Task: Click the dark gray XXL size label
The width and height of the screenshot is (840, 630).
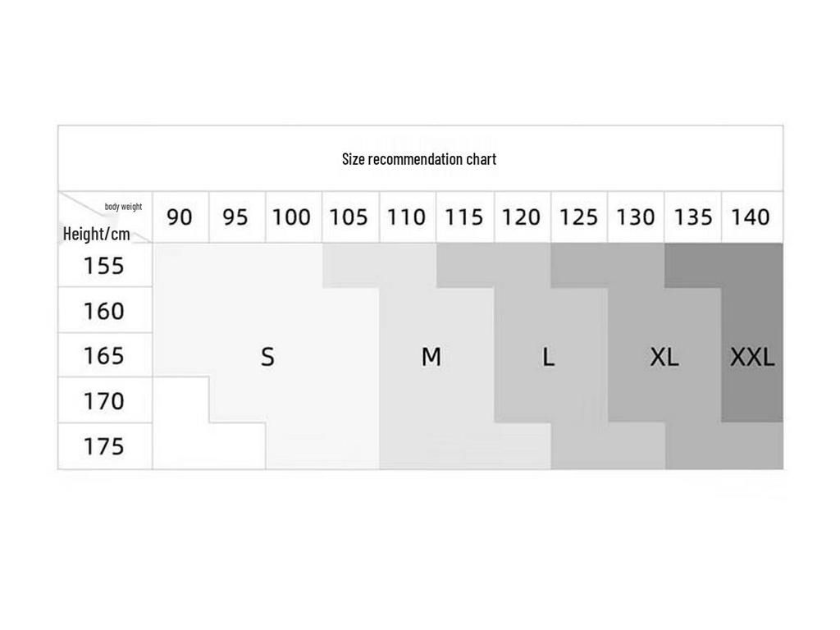Action: pos(752,357)
